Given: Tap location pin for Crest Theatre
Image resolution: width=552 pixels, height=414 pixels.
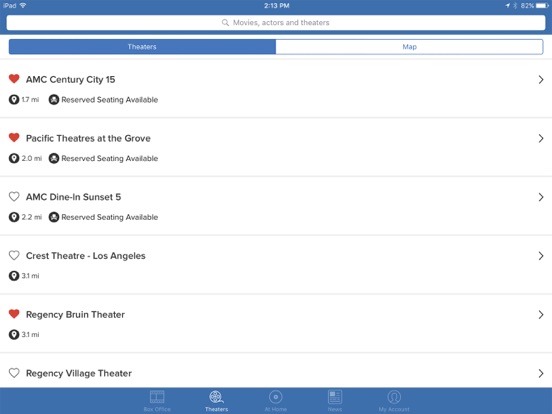Looking at the screenshot, I should click(x=14, y=276).
